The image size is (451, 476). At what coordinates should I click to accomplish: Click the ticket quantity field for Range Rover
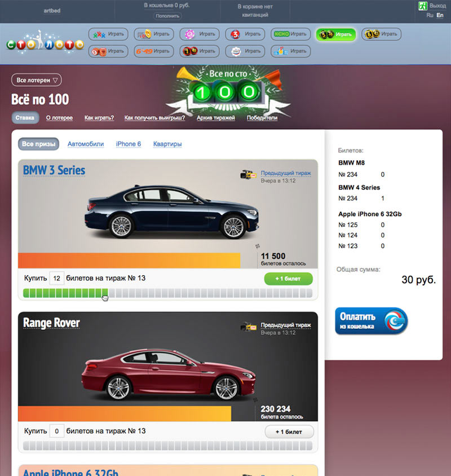57,431
